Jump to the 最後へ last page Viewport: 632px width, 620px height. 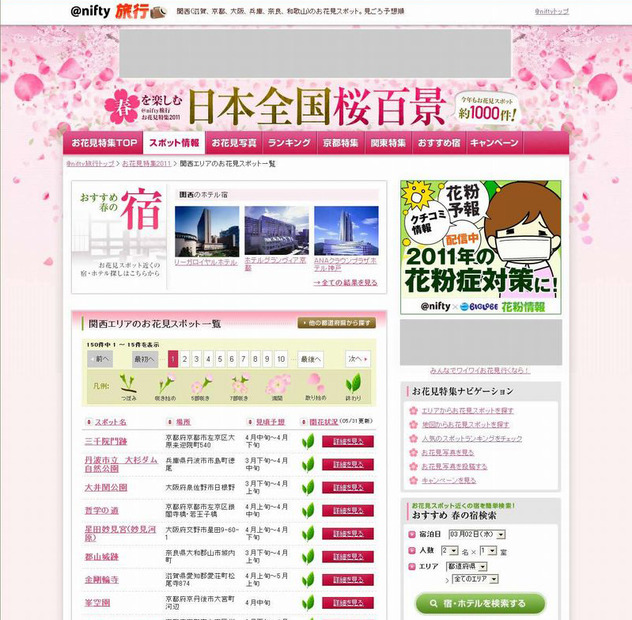click(311, 359)
